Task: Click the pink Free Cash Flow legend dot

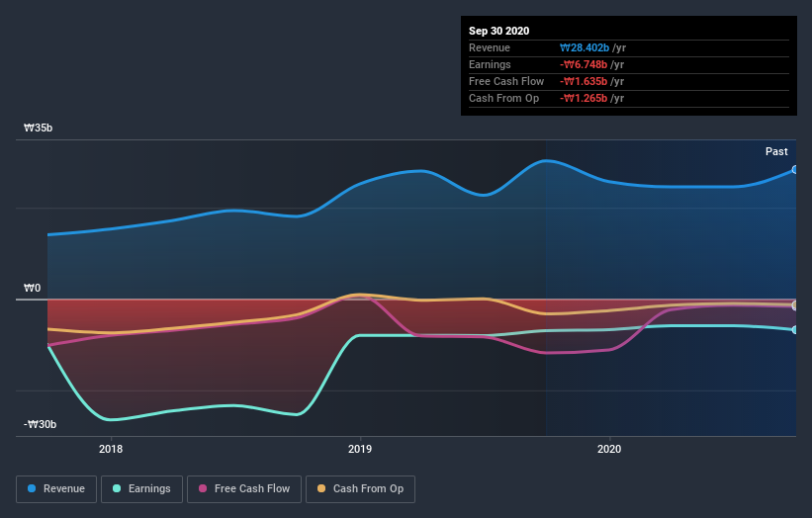Action: (x=203, y=488)
